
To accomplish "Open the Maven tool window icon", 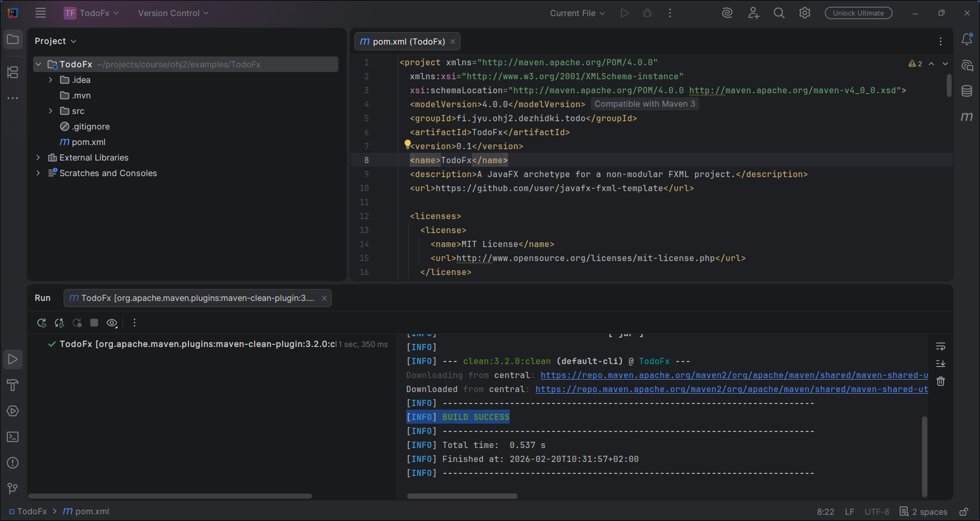I will click(x=967, y=117).
